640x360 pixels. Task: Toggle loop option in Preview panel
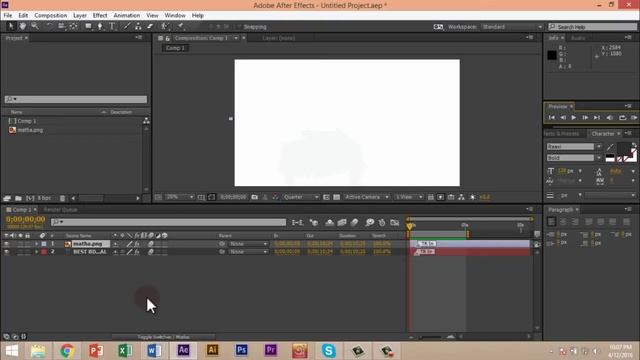pos(622,118)
